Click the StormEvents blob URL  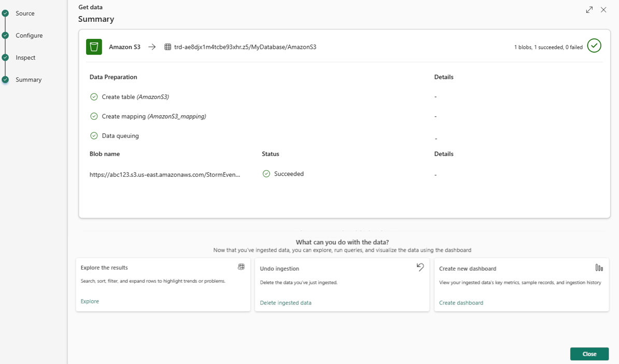165,175
